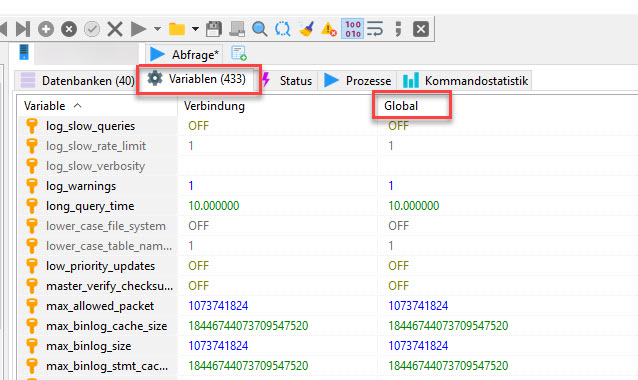Cancel editing with the plain X icon

click(x=115, y=29)
